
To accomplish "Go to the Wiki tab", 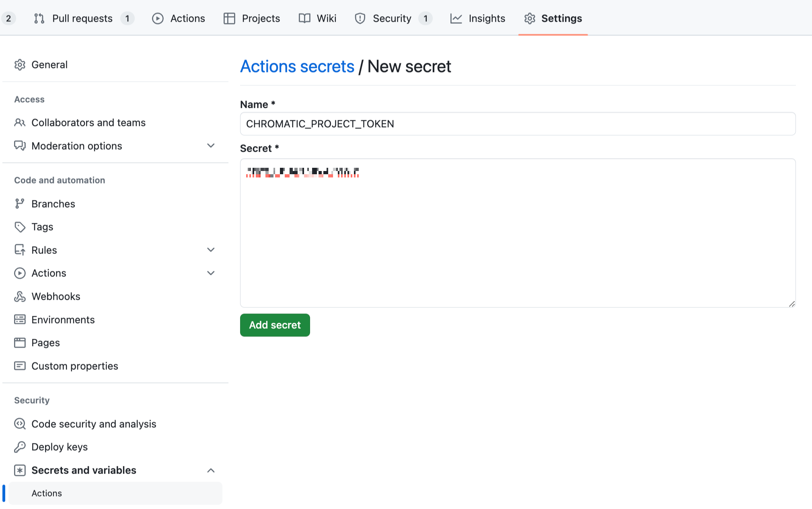I will point(317,19).
